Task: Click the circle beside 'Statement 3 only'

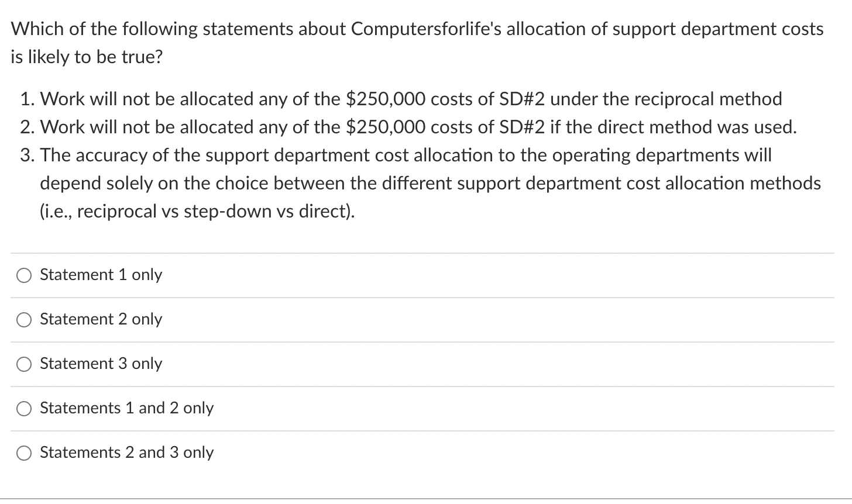Action: point(24,364)
